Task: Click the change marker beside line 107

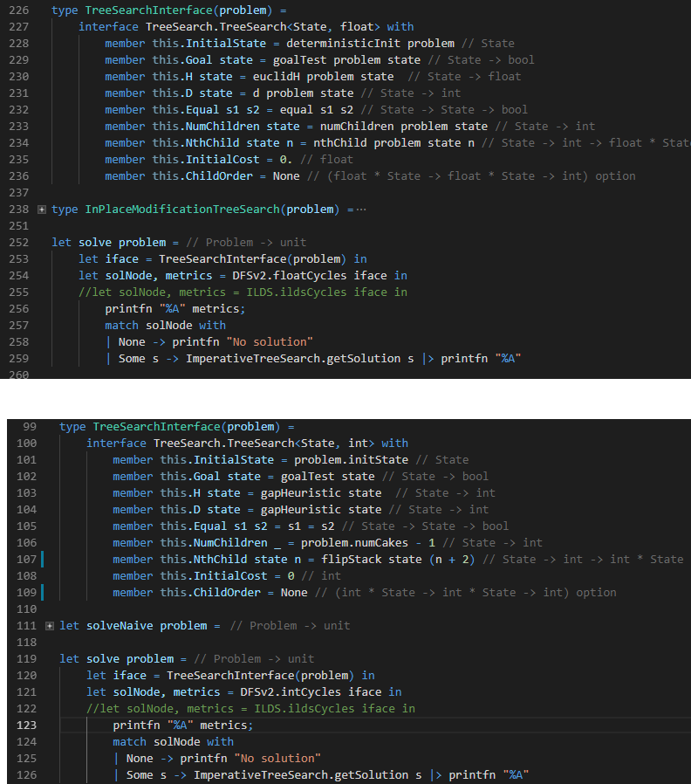Action: click(x=42, y=560)
